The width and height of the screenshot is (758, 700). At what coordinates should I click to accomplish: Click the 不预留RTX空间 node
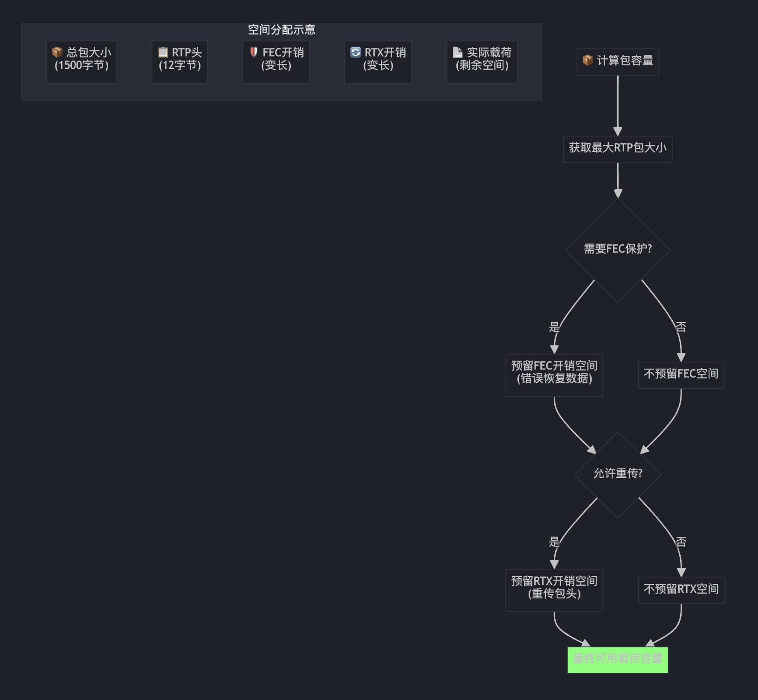[681, 590]
